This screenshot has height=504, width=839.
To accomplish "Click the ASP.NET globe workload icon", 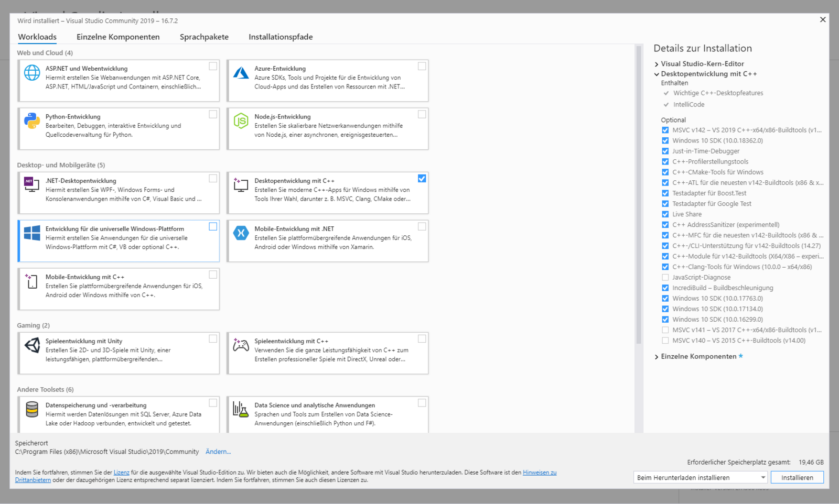I will tap(32, 73).
